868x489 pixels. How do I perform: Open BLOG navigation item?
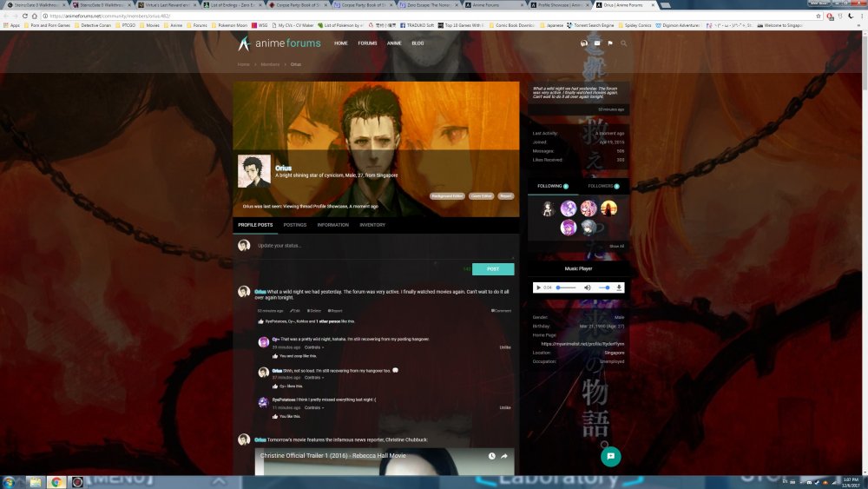[x=418, y=43]
